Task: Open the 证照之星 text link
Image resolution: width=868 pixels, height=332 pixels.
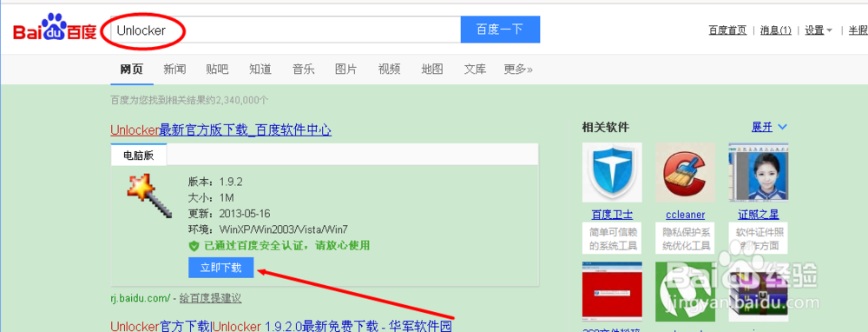Action: pos(759,215)
